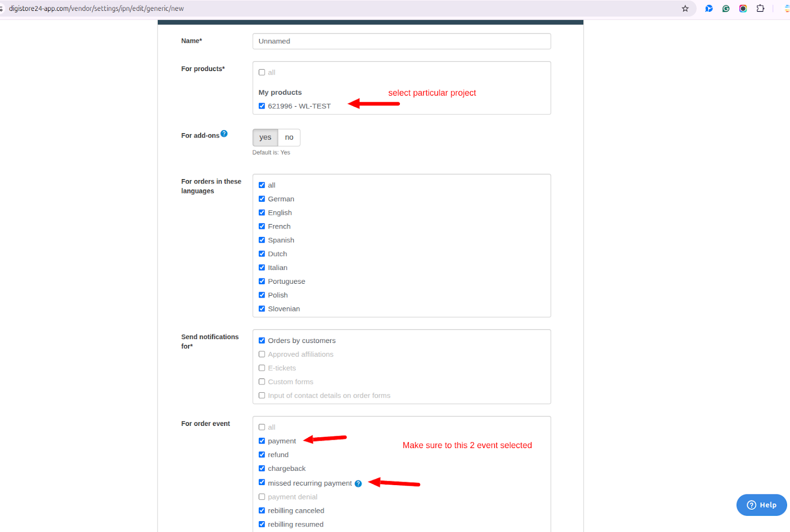790x532 pixels.
Task: Uncheck the Polish language checkbox
Action: tap(262, 295)
